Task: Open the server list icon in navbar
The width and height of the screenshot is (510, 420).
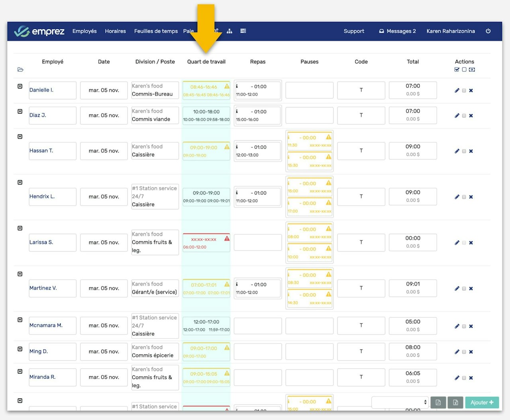Action: 243,31
